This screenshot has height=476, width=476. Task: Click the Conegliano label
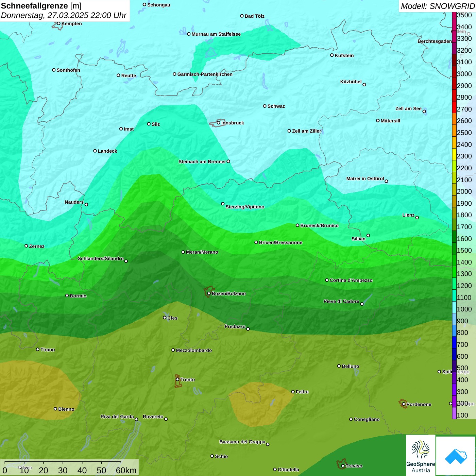click(367, 419)
